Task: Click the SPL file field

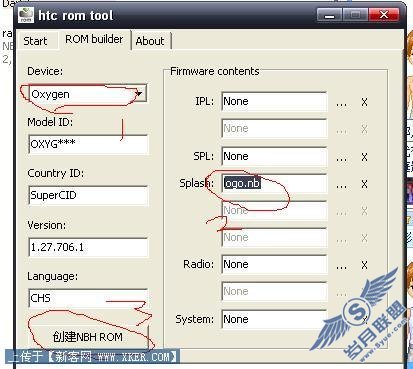Action: click(x=274, y=156)
